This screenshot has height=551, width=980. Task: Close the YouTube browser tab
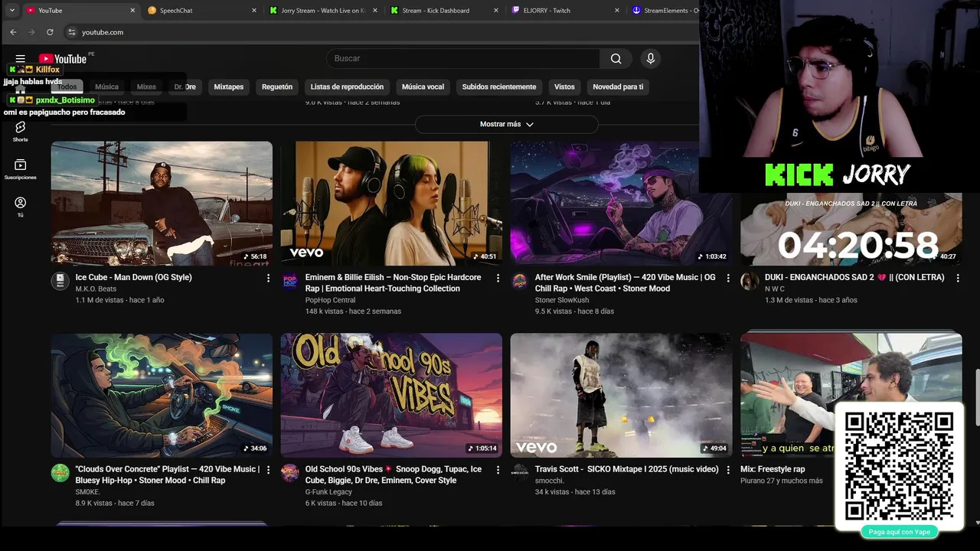[132, 11]
